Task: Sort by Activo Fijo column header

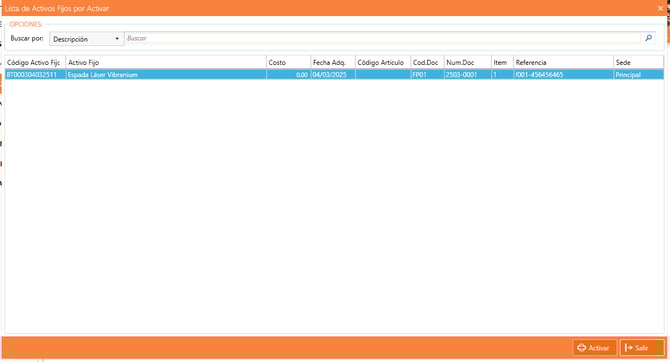Action: (166, 62)
